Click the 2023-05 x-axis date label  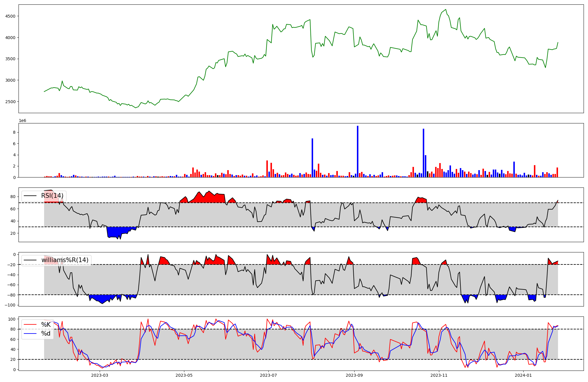(184, 375)
